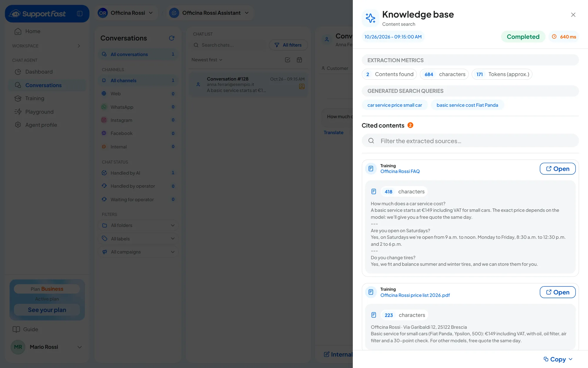Click See your plan button
The height and width of the screenshot is (368, 588).
click(x=47, y=310)
